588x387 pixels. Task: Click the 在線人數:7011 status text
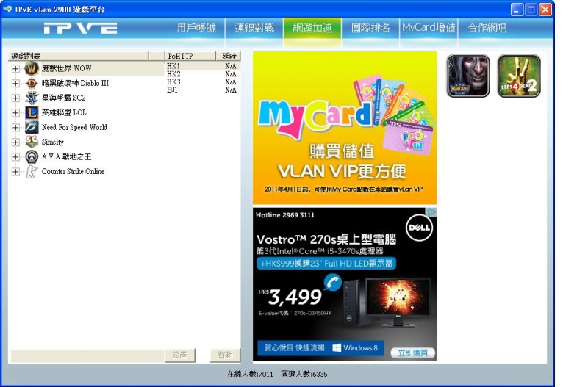pos(250,374)
